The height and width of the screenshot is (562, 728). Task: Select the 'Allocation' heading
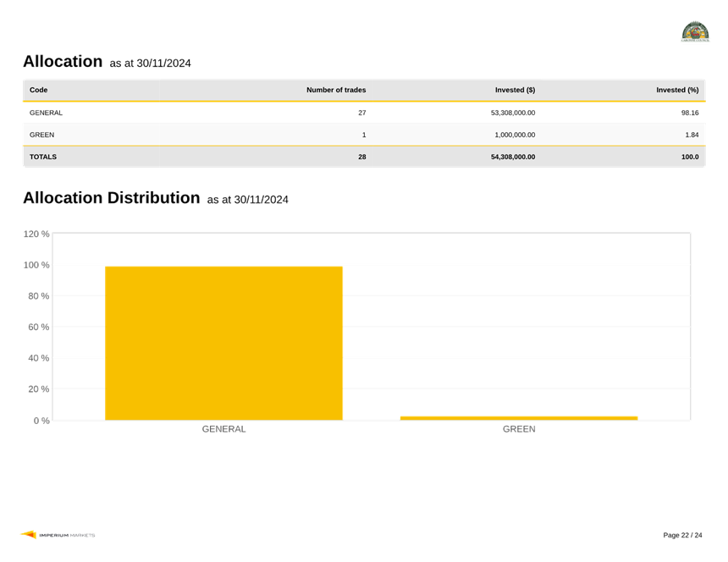[x=63, y=61]
